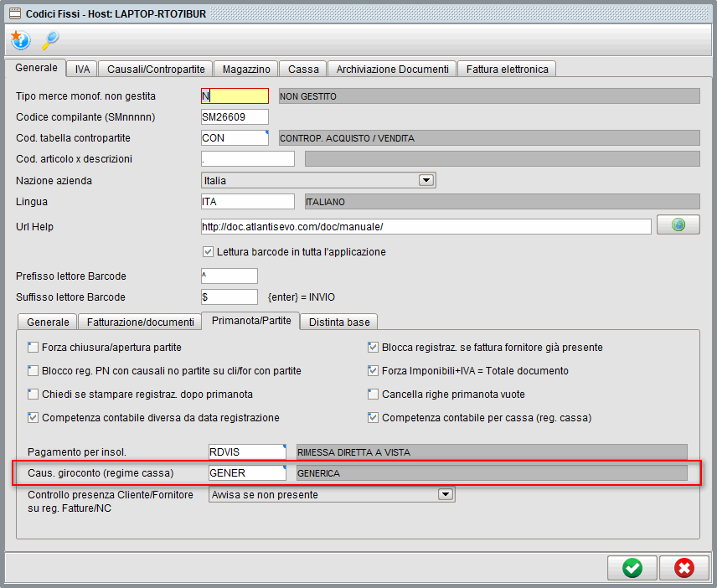Expand the Controllo presenza Cliente/Fornitore dropdown

tap(446, 493)
